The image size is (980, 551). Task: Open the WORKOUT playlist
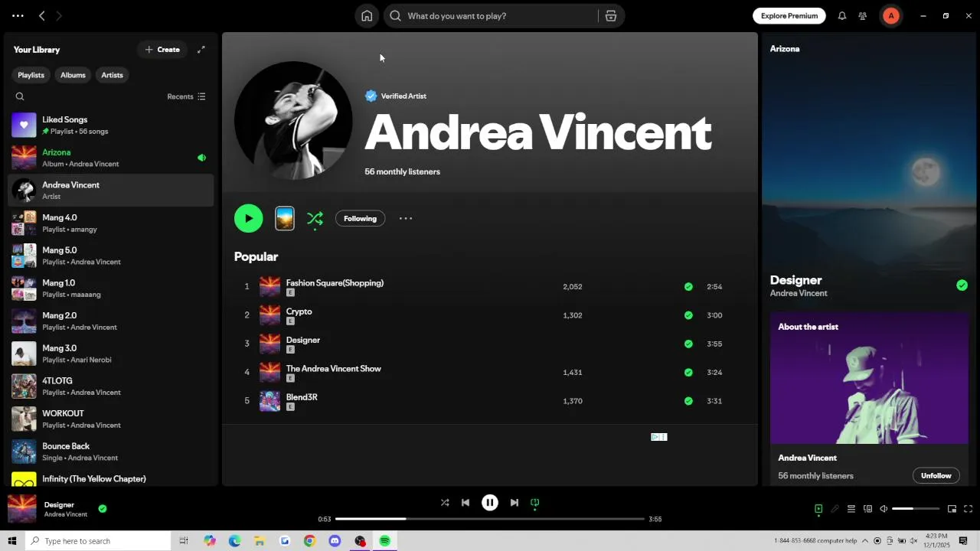pos(110,419)
